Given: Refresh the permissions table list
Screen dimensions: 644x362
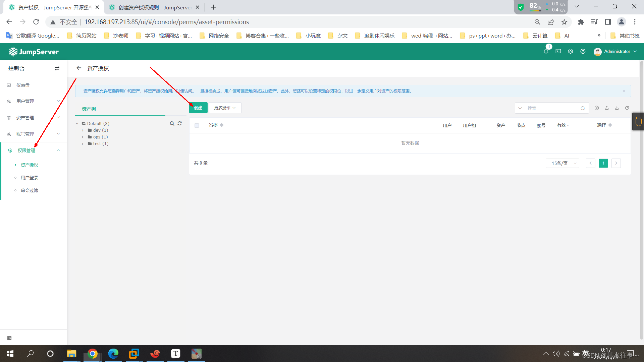Looking at the screenshot, I should coord(627,108).
